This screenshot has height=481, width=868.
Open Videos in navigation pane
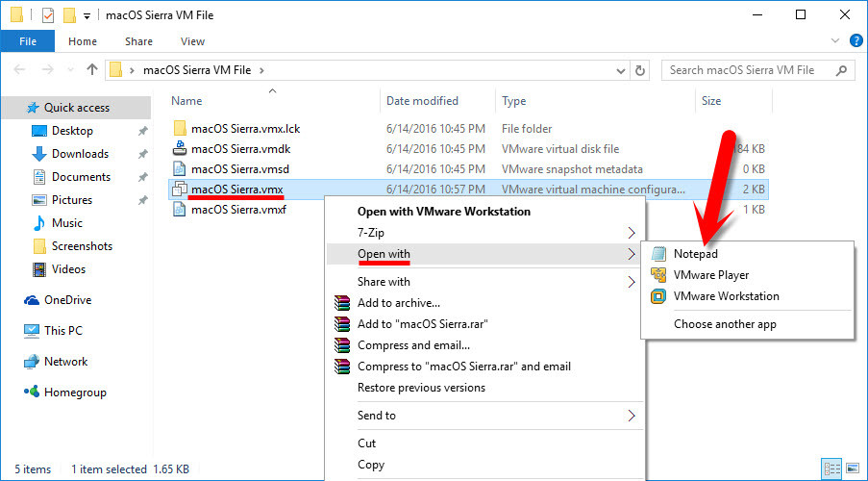tap(68, 269)
